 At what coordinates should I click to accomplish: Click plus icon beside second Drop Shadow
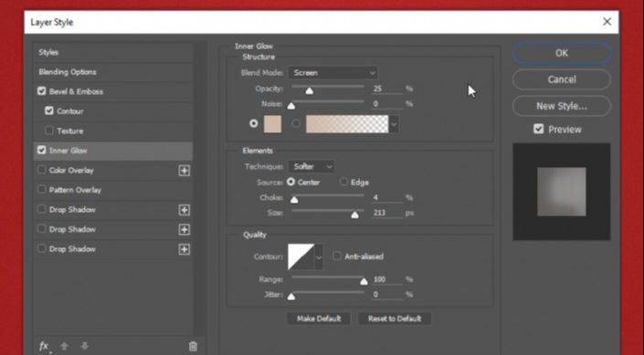184,229
